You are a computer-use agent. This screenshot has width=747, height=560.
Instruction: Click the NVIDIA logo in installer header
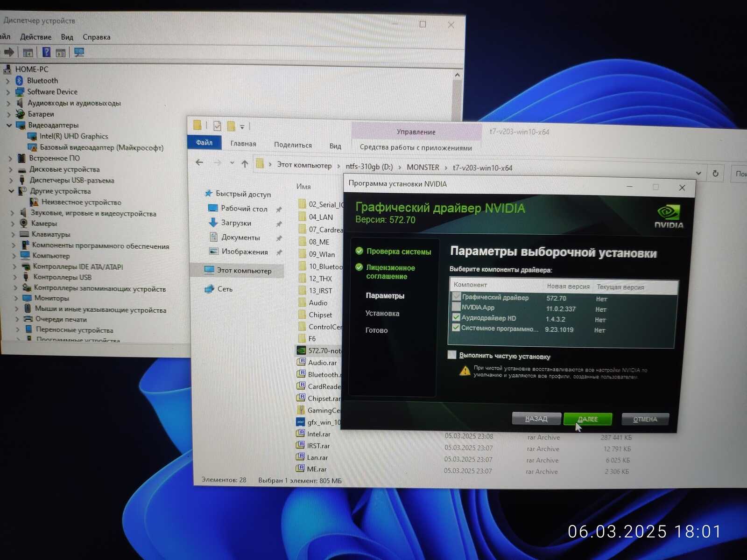coord(669,216)
